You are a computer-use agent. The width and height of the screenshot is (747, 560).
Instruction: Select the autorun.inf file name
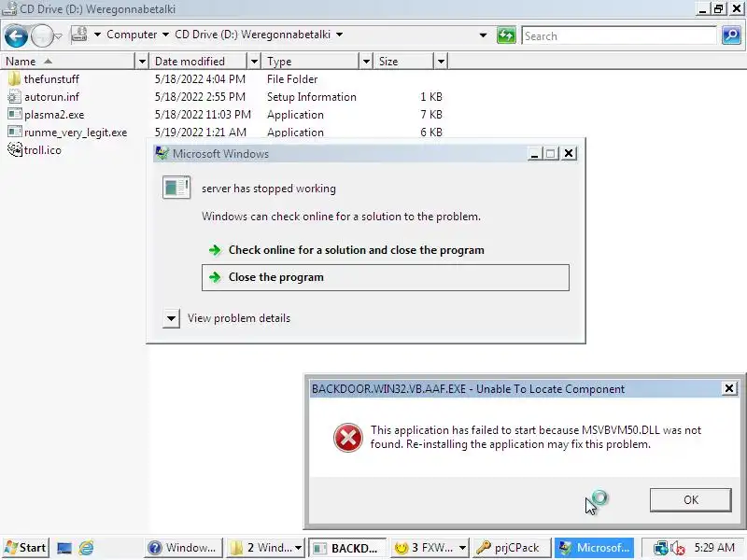tap(51, 97)
